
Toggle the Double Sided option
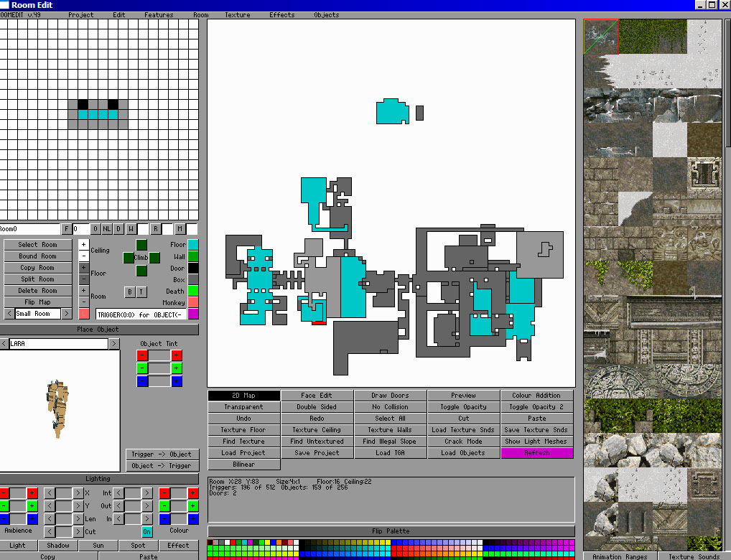point(317,407)
